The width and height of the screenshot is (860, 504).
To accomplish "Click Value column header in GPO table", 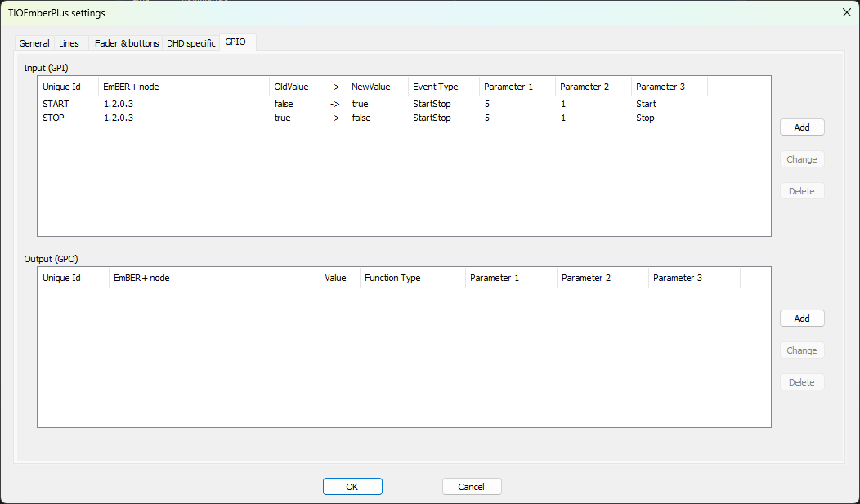I will point(340,278).
